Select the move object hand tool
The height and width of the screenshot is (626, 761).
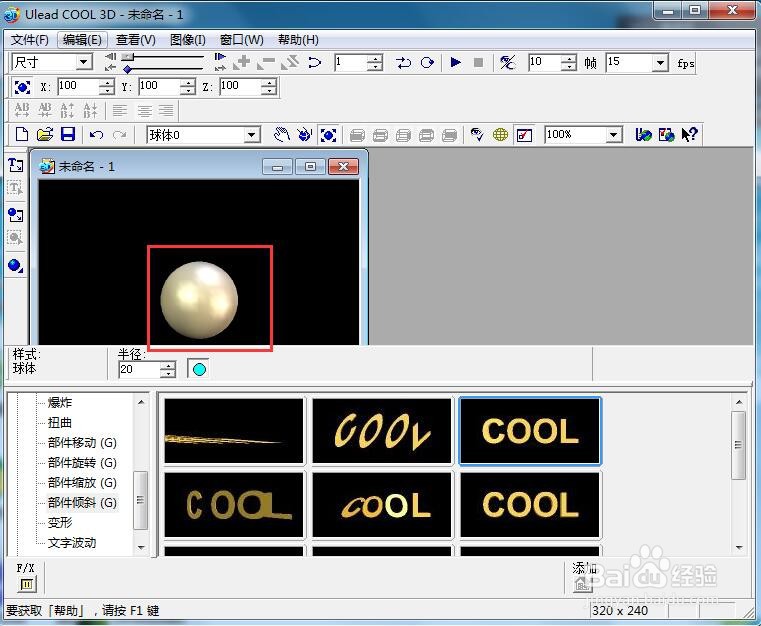(x=281, y=134)
